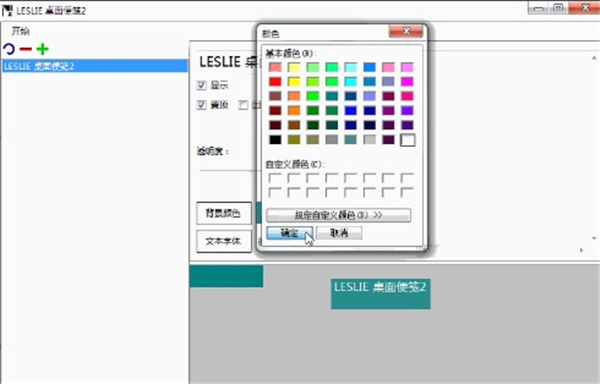Click the settings panel scroll-down arrow
The image size is (600, 384).
pos(594,238)
